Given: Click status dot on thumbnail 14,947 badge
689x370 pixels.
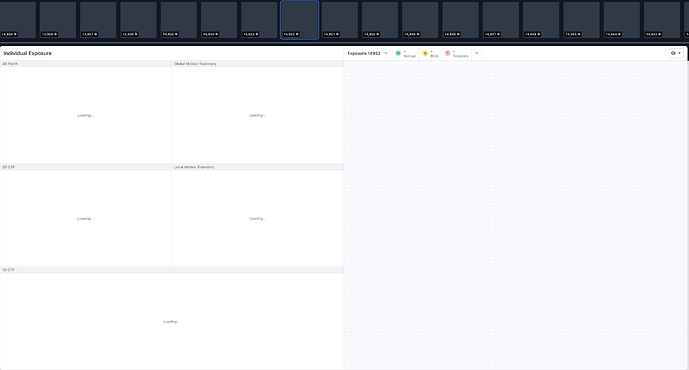Looking at the screenshot, I should pos(498,34).
